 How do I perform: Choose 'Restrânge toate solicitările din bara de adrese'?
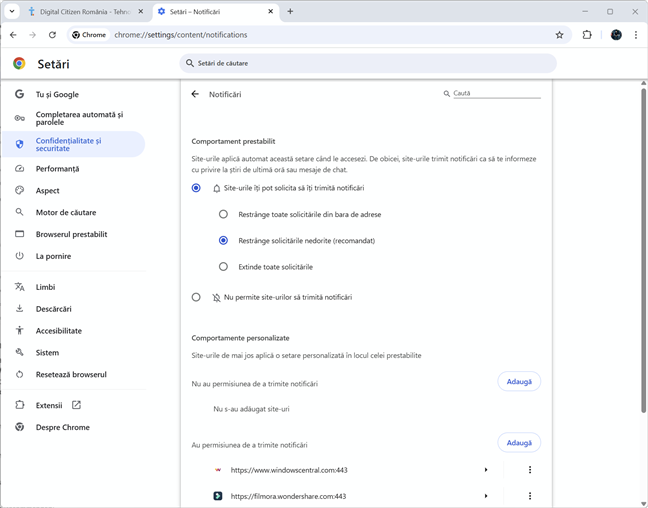pos(223,214)
